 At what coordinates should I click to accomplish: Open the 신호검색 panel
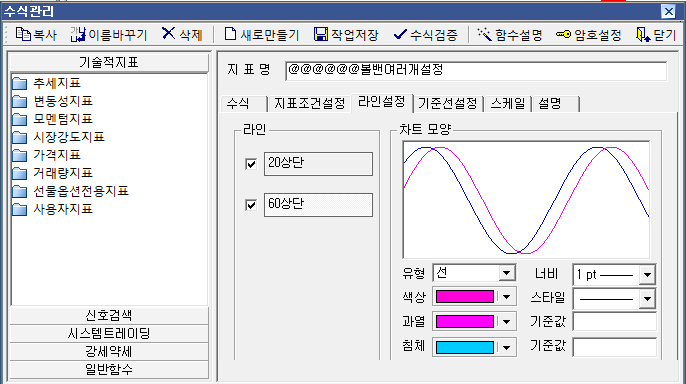point(109,315)
